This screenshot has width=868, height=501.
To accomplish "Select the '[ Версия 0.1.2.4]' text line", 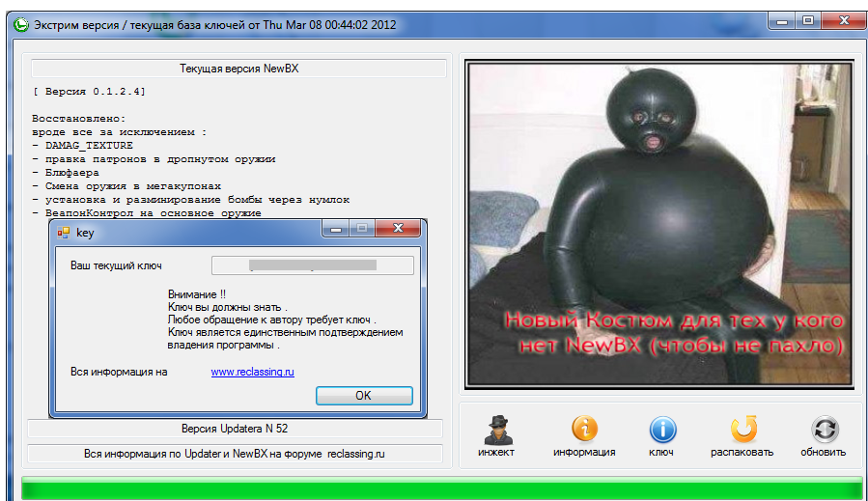I will pyautogui.click(x=89, y=92).
